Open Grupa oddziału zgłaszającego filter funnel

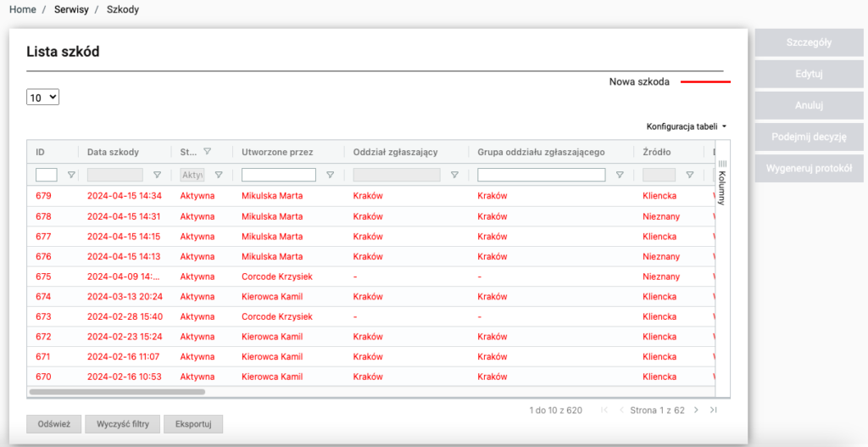620,175
